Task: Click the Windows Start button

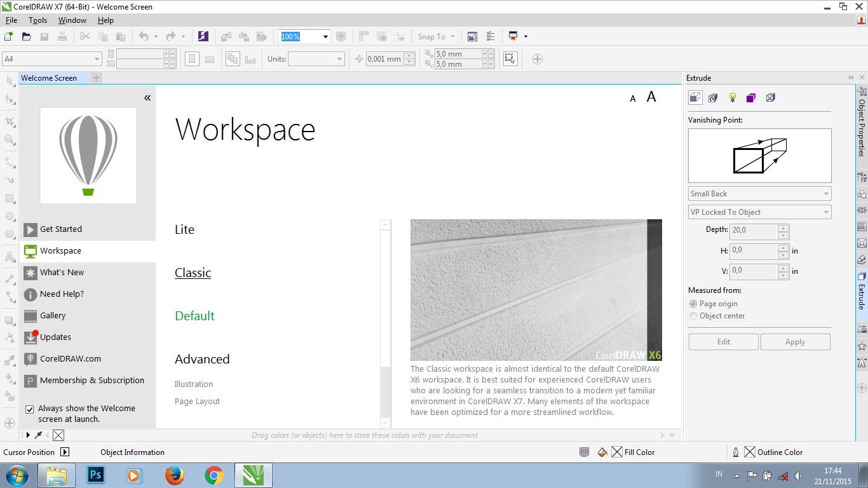Action: 17,475
